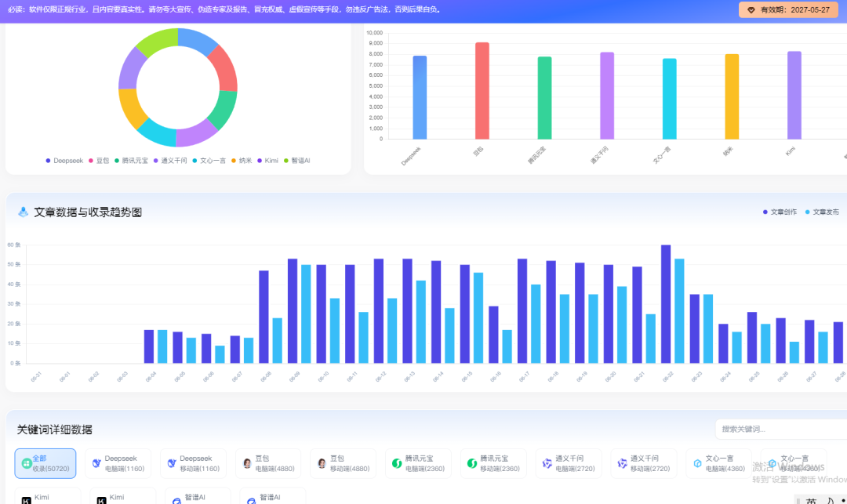The width and height of the screenshot is (847, 504).
Task: Open the first Kimi filter card
Action: (48, 496)
